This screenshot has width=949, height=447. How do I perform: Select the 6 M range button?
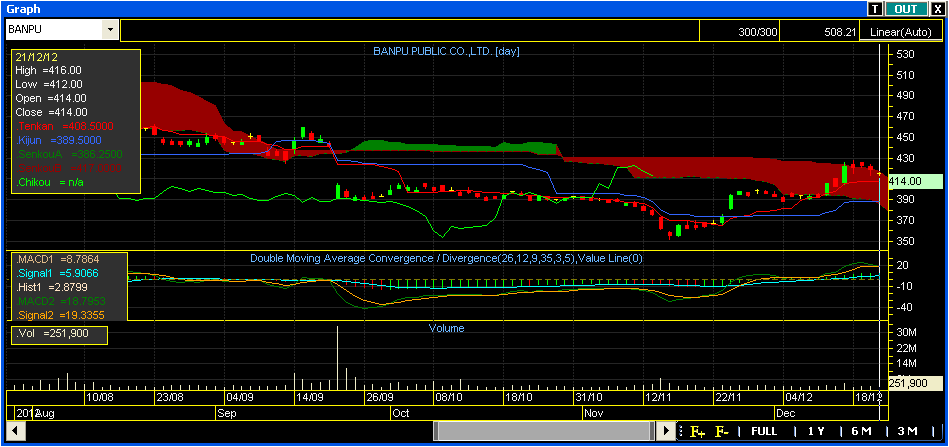pyautogui.click(x=861, y=431)
